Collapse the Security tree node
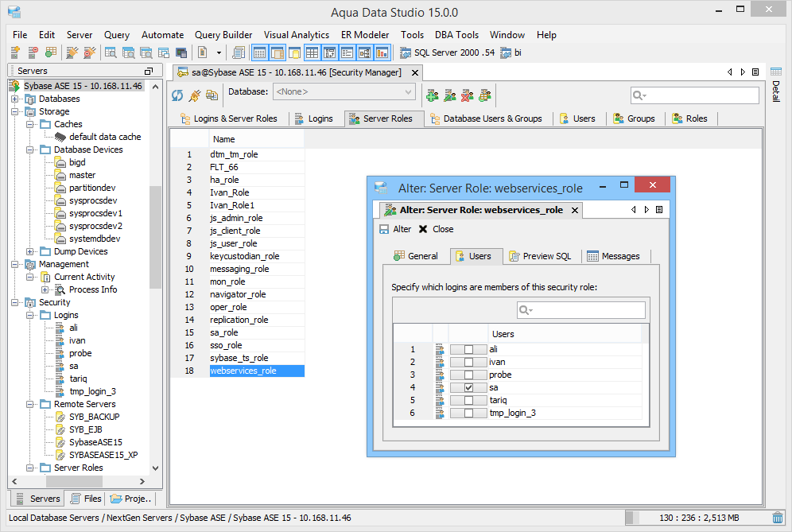 15,303
